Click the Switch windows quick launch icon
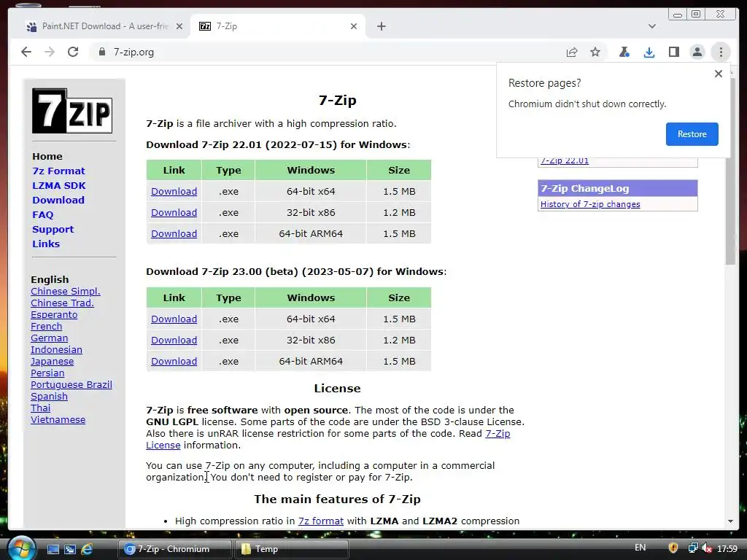Viewport: 747px width, 560px height. point(70,549)
